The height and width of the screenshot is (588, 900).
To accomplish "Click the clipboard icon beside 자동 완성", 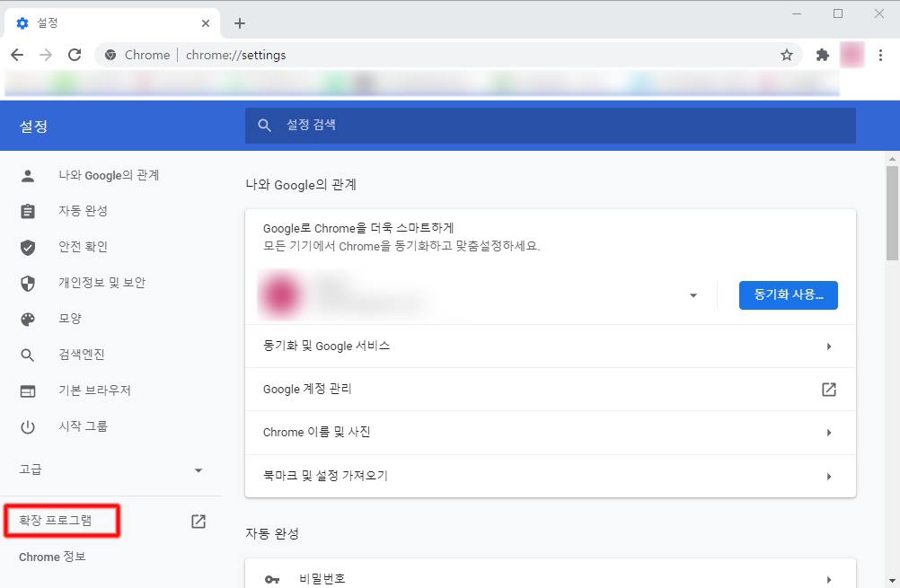I will click(28, 211).
